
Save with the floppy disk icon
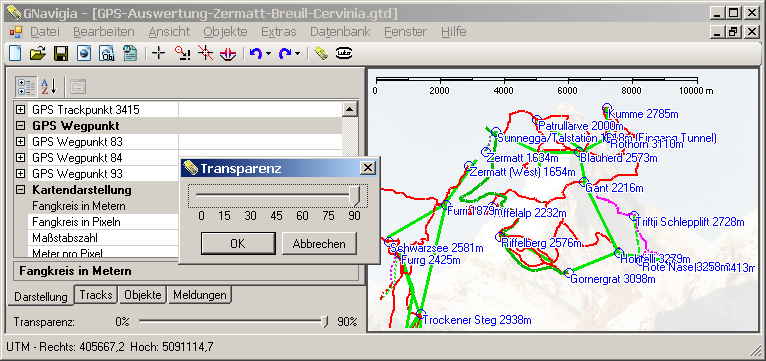(x=61, y=53)
